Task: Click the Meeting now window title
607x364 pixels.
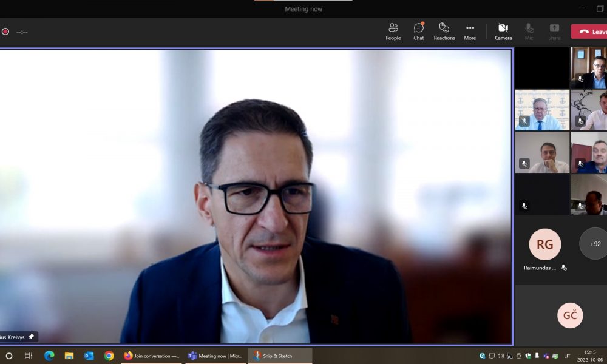Action: tap(303, 9)
